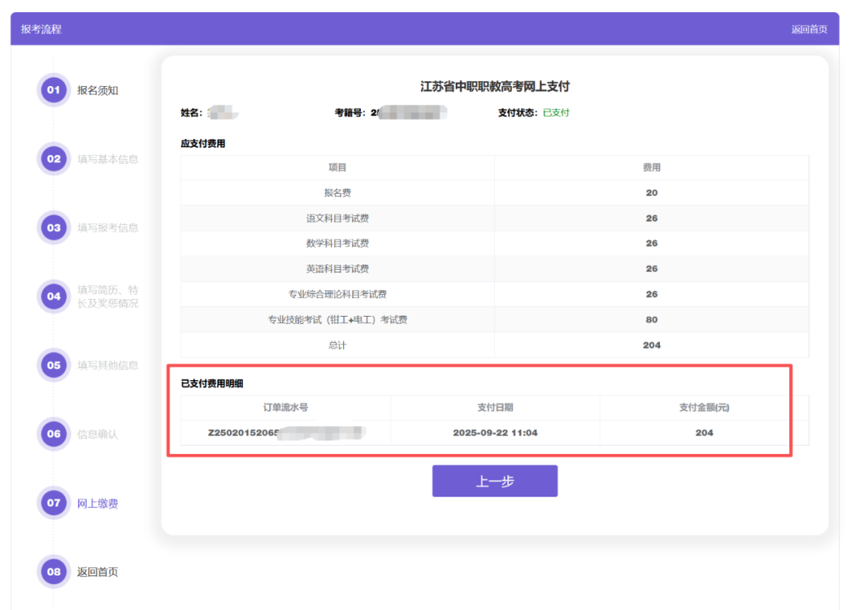
Task: Click the 姓名 label
Action: pos(191,113)
